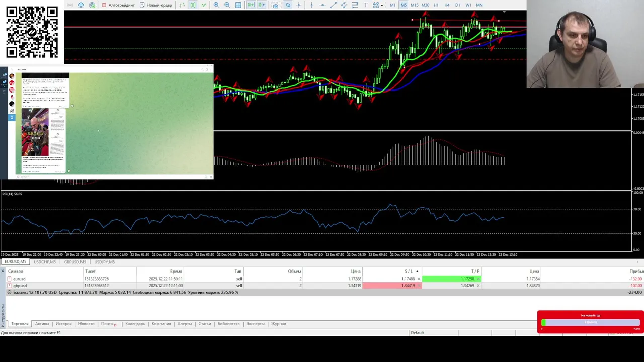Switch timeframe to D1
This screenshot has width=644, height=362.
[457, 5]
